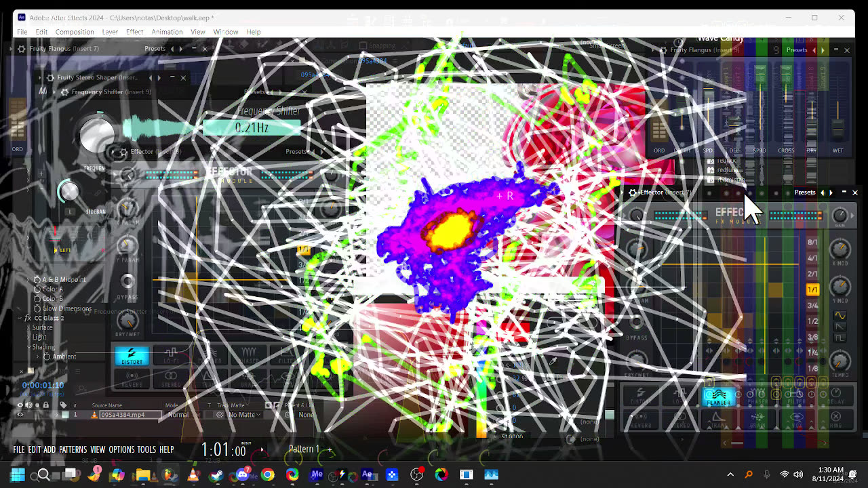Open the FL Studio TOOLS menu
Screen dimensions: 868x488
(x=146, y=449)
